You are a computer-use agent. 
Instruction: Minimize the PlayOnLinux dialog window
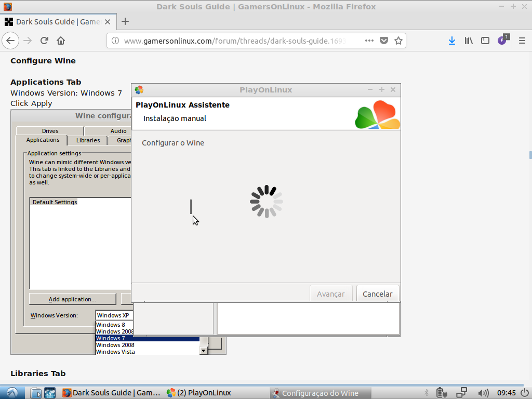pos(370,89)
